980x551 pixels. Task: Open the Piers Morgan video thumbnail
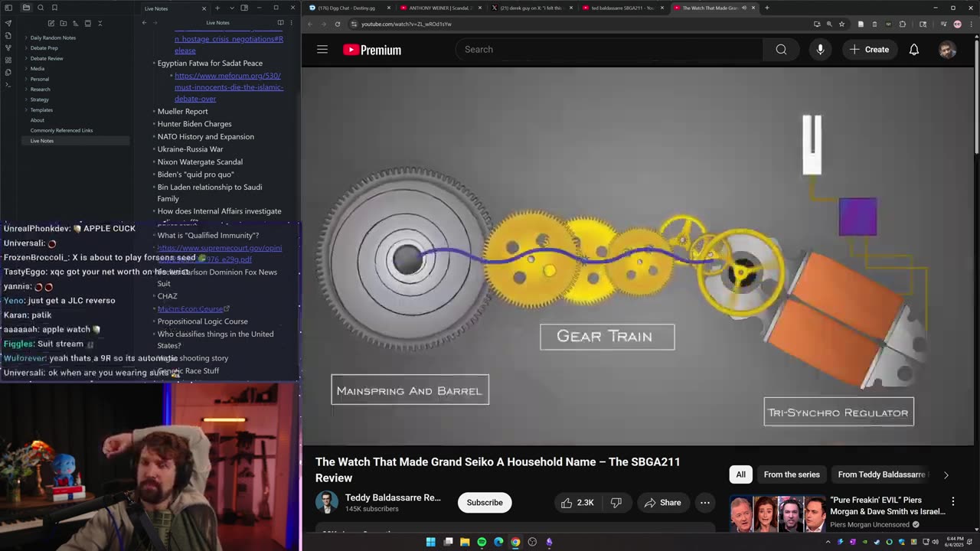point(777,514)
